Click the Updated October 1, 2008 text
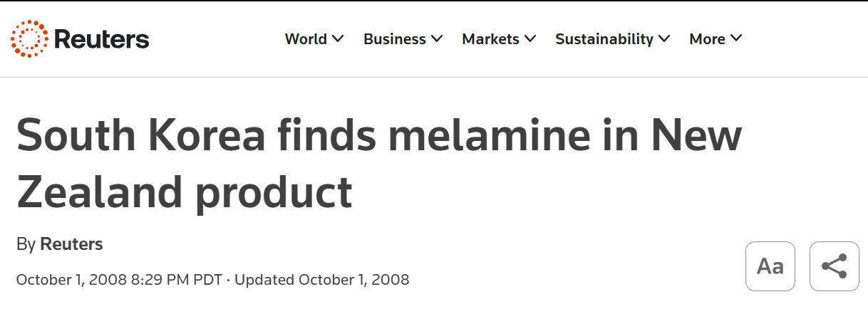This screenshot has height=314, width=868. tap(322, 279)
